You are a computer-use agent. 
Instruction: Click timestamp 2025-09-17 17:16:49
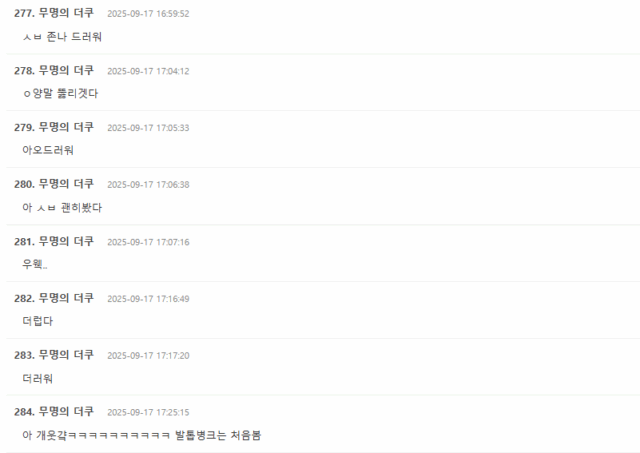(x=148, y=299)
